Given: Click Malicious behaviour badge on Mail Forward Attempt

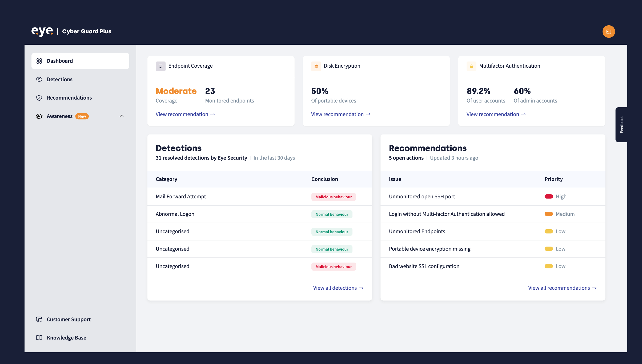Looking at the screenshot, I should coord(333,197).
